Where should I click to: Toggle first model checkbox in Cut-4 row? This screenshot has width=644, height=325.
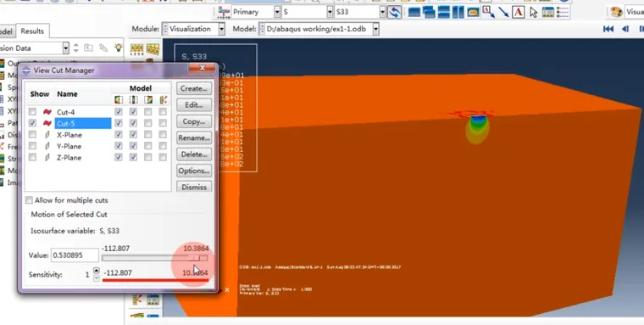[119, 111]
